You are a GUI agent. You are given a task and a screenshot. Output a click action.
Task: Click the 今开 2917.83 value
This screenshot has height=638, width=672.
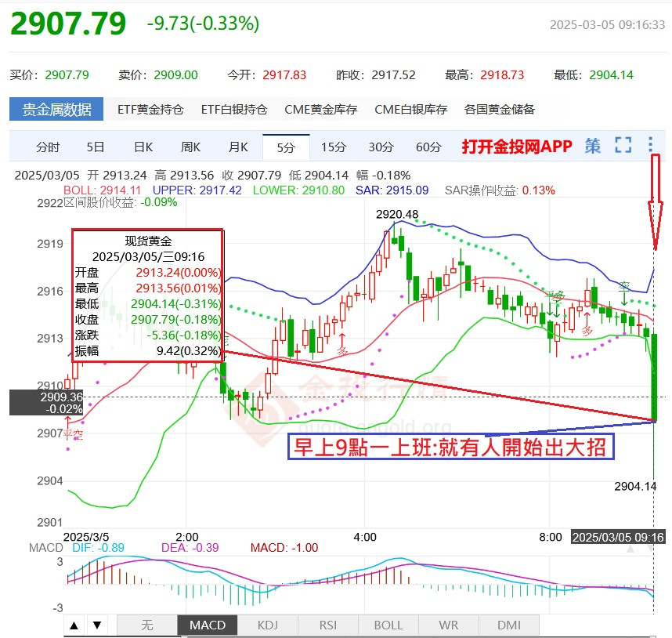click(284, 75)
